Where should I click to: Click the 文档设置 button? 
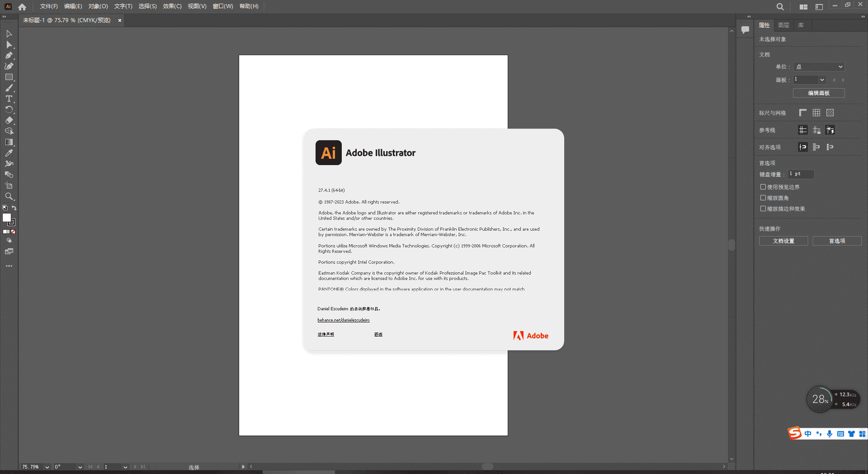click(x=783, y=241)
